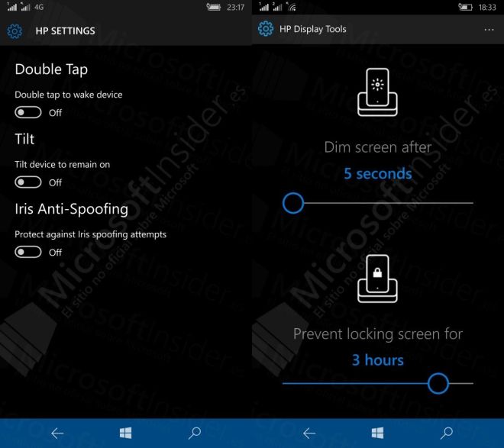Screen dimensions: 504x448
Task: Tap the docked phone brightness icon
Action: (x=378, y=92)
